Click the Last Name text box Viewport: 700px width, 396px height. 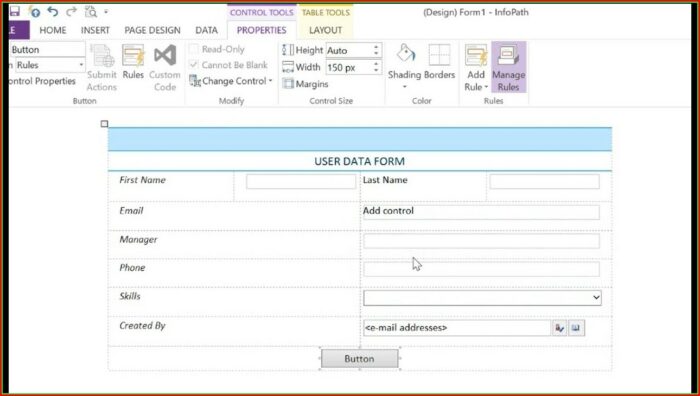545,182
